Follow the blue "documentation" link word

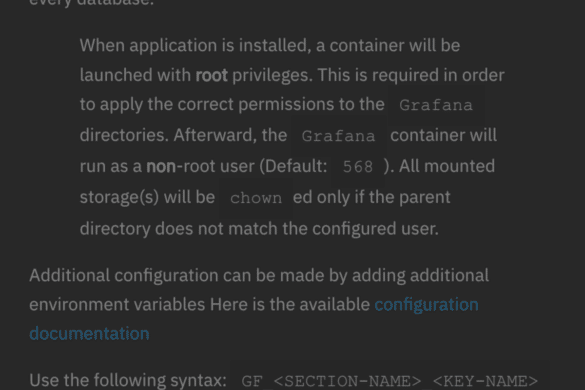click(x=89, y=334)
